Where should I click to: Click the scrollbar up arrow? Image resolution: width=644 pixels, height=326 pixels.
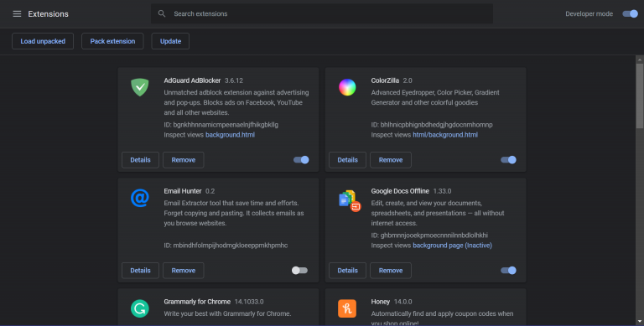tap(640, 60)
